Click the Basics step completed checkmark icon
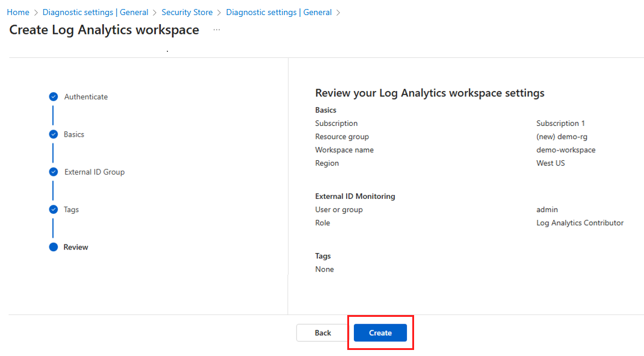The width and height of the screenshot is (644, 356). [x=54, y=134]
